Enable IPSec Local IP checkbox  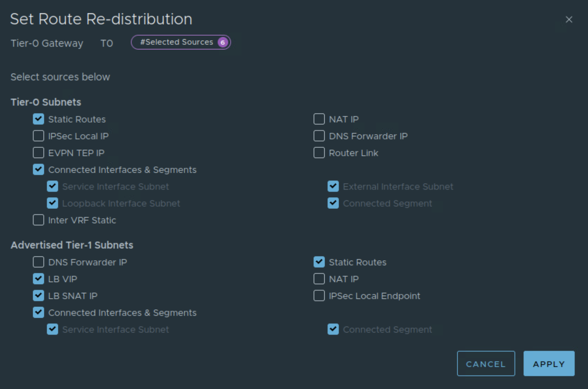pyautogui.click(x=38, y=136)
